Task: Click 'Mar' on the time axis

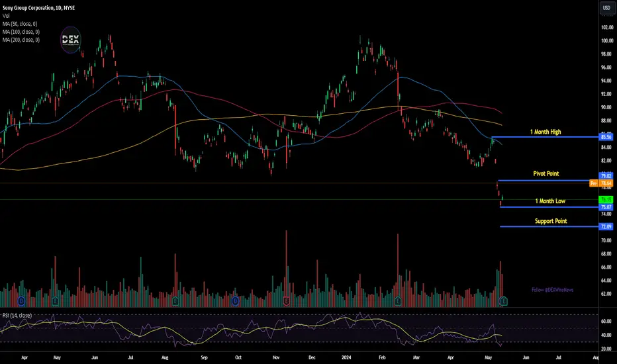Action: click(x=416, y=357)
